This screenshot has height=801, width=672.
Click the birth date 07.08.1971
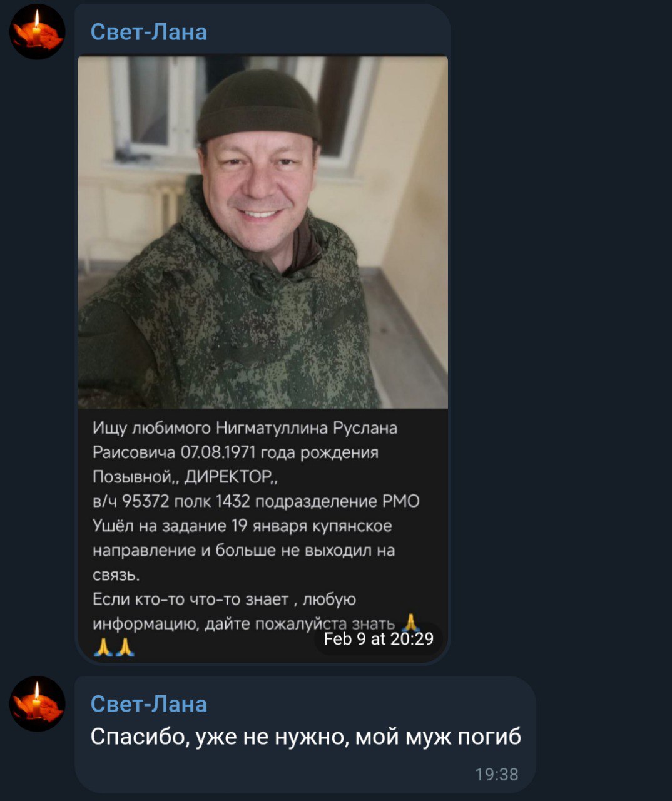point(218,452)
